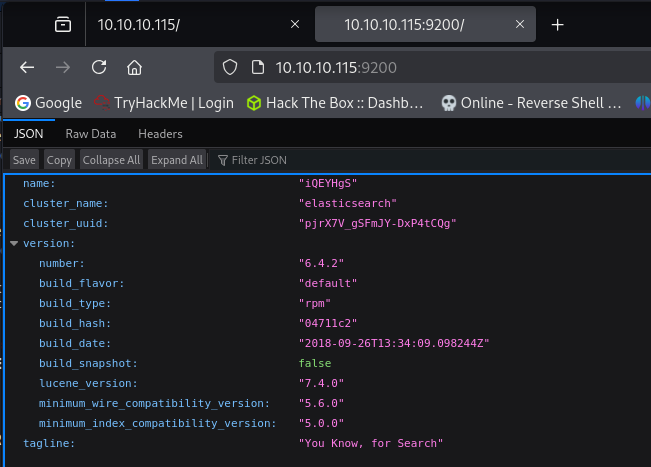Open a new tab

[x=558, y=25]
